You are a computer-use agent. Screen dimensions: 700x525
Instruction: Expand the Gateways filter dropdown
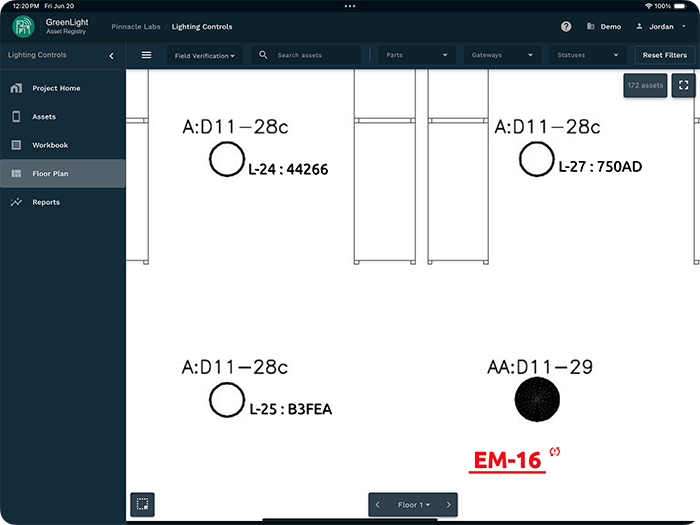pos(502,55)
